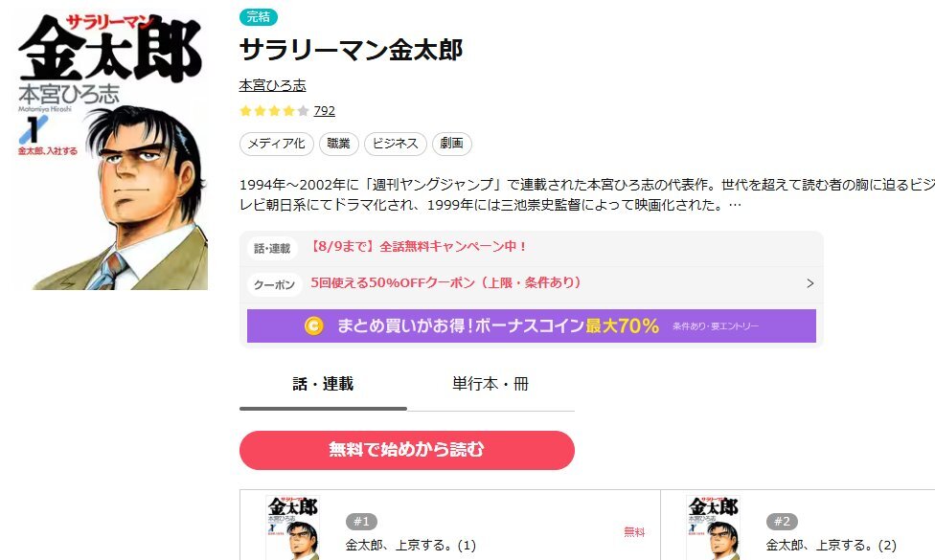
Task: Open the large Salaryman Kintaro cover image
Action: point(111,150)
